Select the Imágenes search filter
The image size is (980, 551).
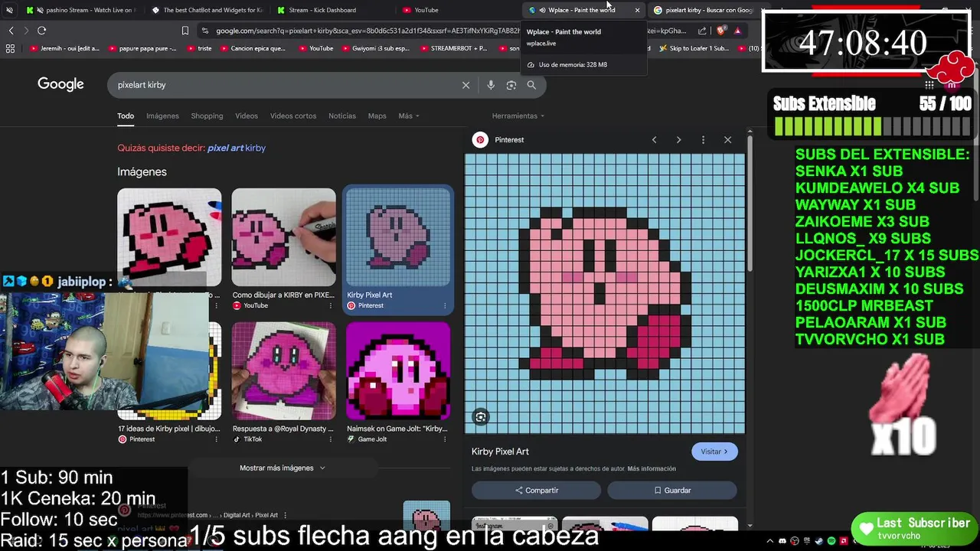click(x=162, y=116)
